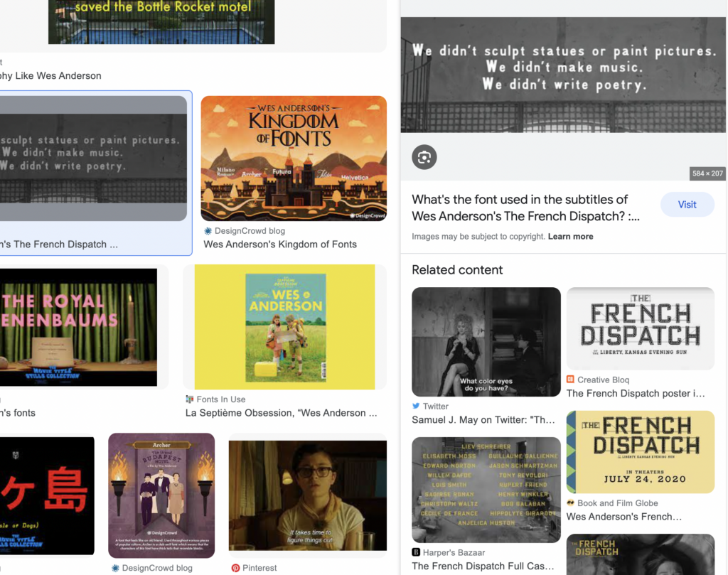This screenshot has height=575, width=728.
Task: Click the Book and Film Globe icon
Action: tap(571, 503)
